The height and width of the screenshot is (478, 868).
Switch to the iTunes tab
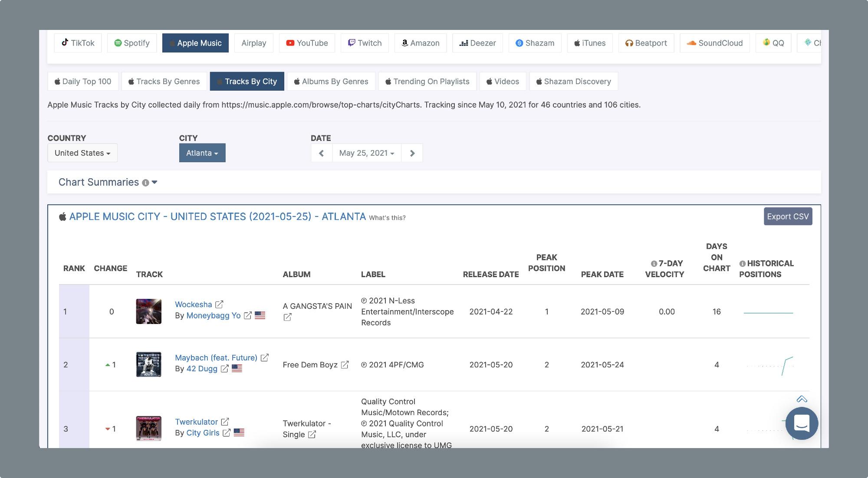pyautogui.click(x=590, y=43)
